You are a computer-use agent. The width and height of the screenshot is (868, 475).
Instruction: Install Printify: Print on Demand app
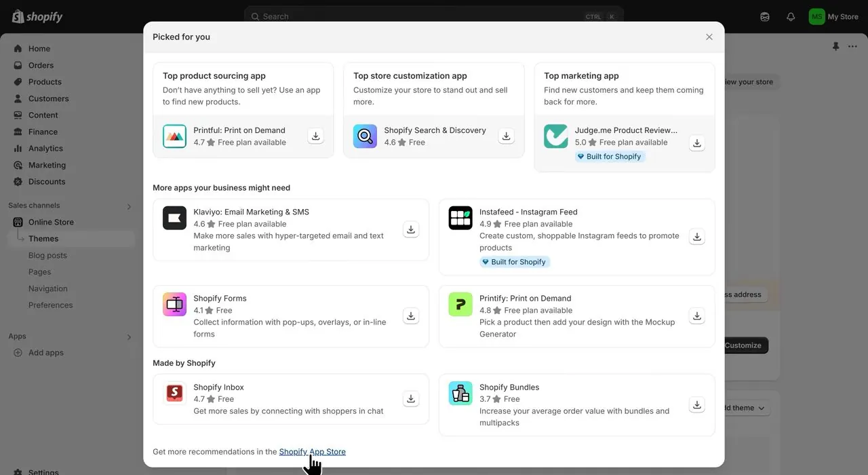[x=696, y=316]
